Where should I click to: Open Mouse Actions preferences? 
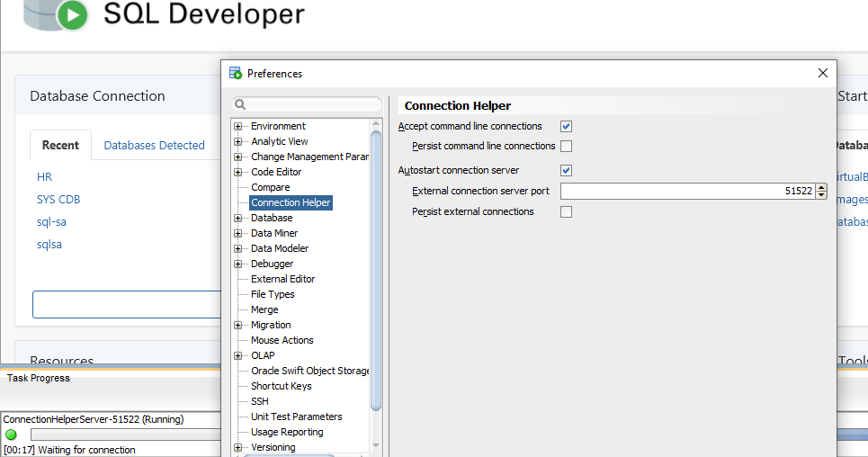click(282, 340)
